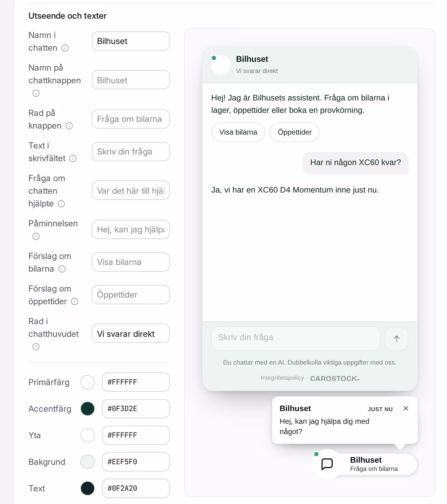Click the JUST NU timestamp label

[x=380, y=409]
